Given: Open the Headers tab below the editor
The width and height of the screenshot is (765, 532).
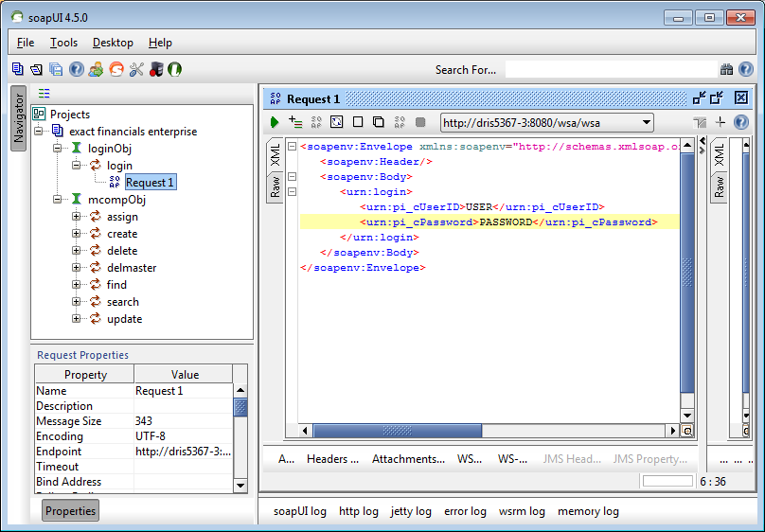Looking at the screenshot, I should point(332,459).
